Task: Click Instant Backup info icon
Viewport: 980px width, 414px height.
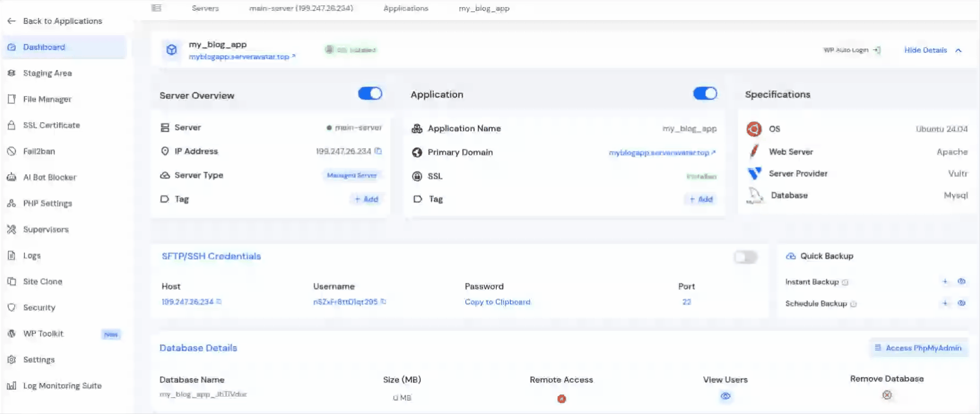Action: [x=845, y=282]
